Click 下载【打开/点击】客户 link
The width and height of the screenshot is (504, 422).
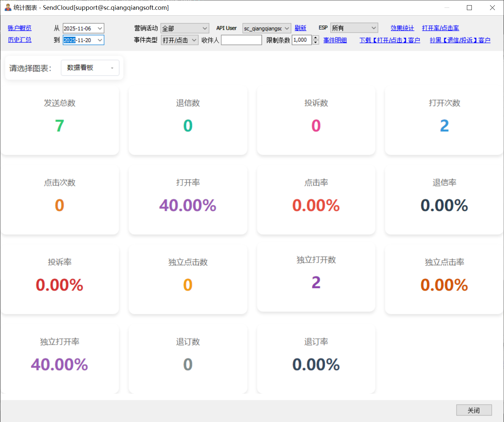[x=389, y=40]
